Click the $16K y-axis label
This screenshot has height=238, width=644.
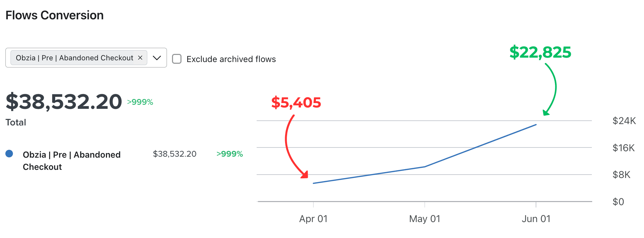(x=623, y=148)
